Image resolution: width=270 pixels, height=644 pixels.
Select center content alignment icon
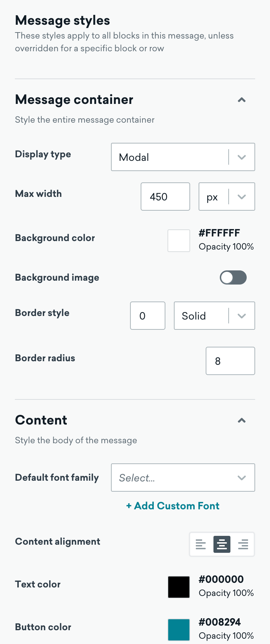tap(222, 544)
